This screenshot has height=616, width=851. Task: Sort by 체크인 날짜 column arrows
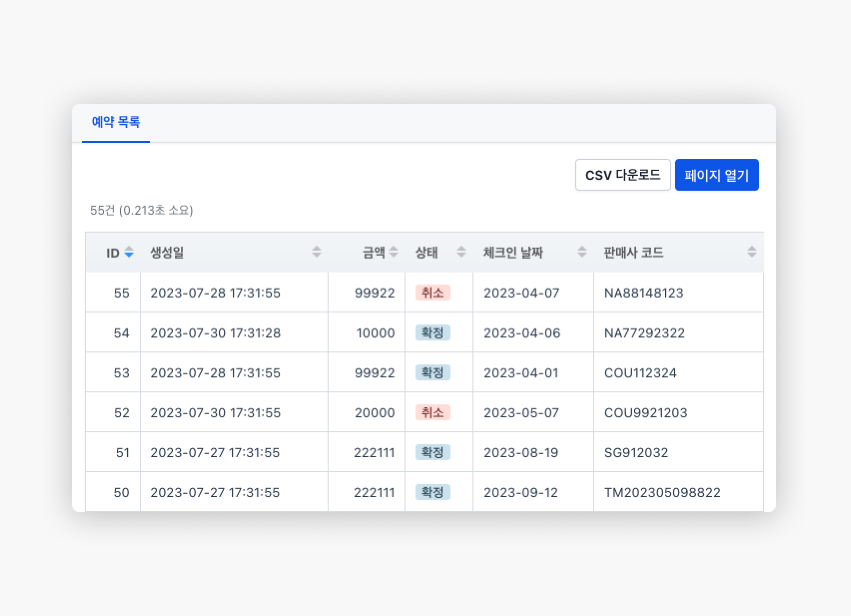point(582,252)
